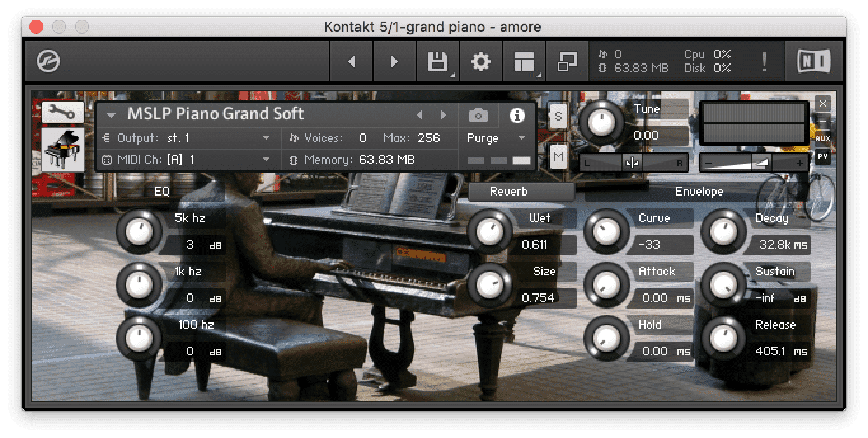Go to next preset arrow in top toolbar
The width and height of the screenshot is (868, 438).
click(394, 62)
